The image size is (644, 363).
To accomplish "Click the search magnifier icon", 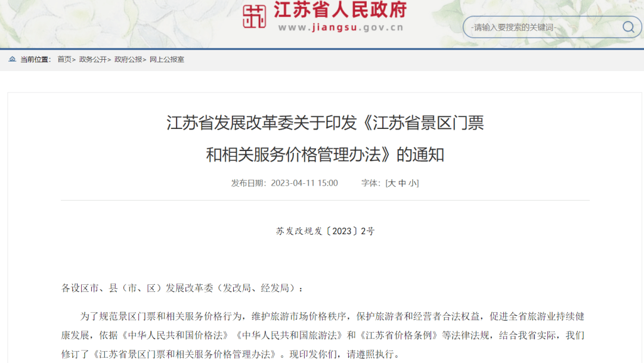I will pyautogui.click(x=628, y=27).
